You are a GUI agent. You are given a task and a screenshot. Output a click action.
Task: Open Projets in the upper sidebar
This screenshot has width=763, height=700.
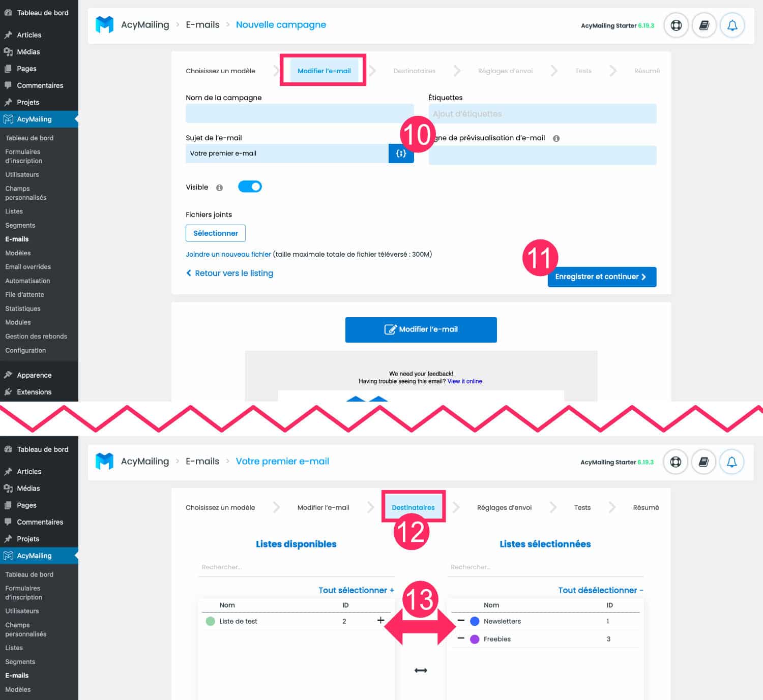(x=28, y=102)
